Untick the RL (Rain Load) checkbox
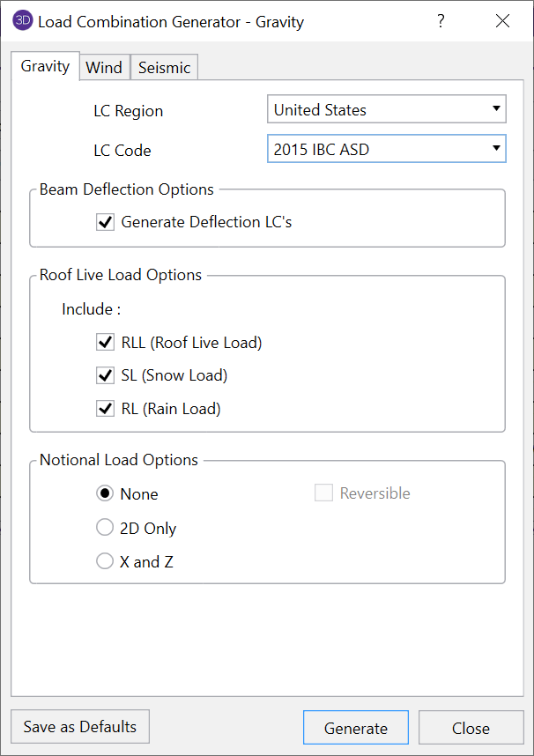The width and height of the screenshot is (534, 756). [106, 409]
